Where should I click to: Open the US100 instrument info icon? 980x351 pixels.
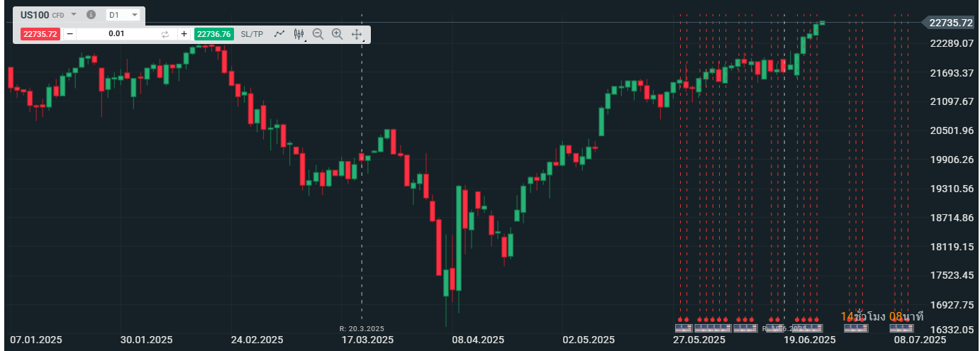(x=91, y=15)
